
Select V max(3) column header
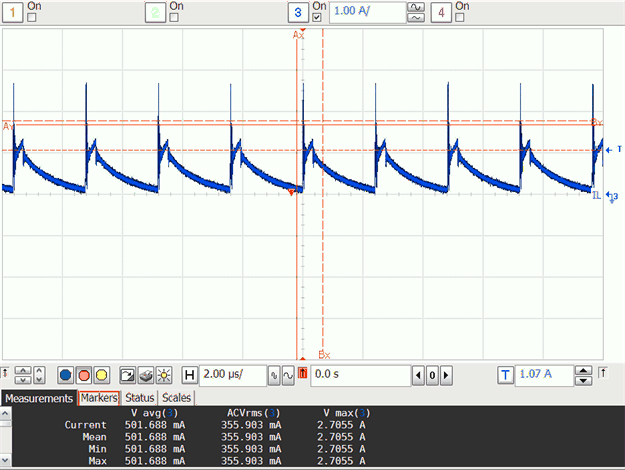coord(346,413)
